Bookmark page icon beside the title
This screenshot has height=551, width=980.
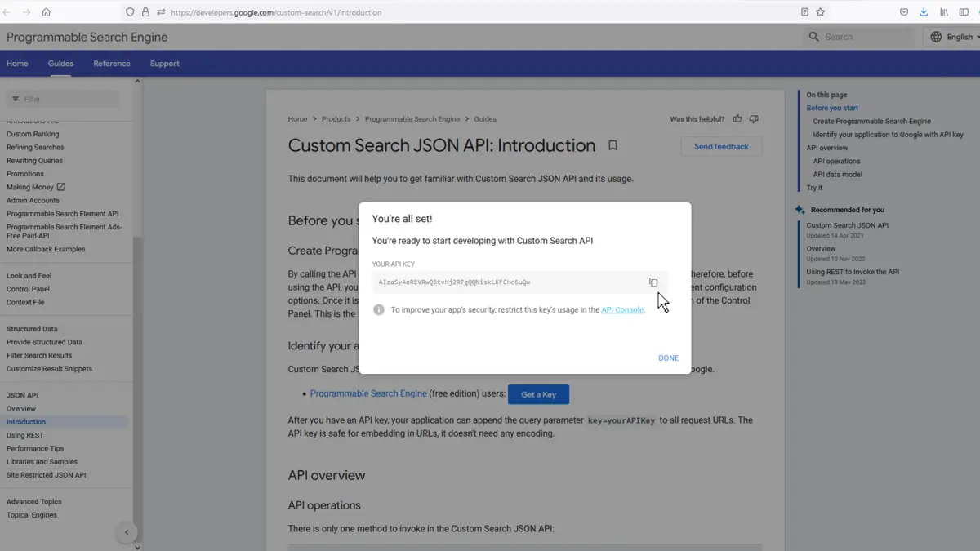pyautogui.click(x=612, y=145)
